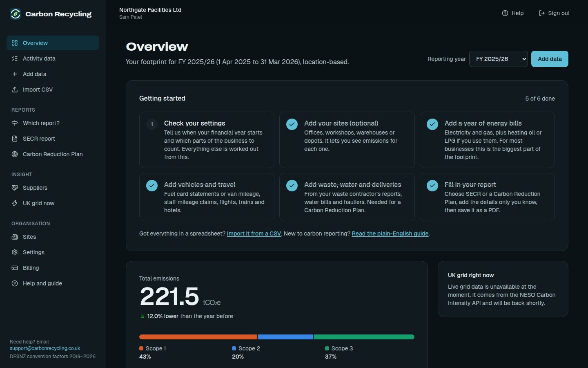Open Billing under Organisation
Viewport: 588px width, 368px height.
click(x=53, y=268)
